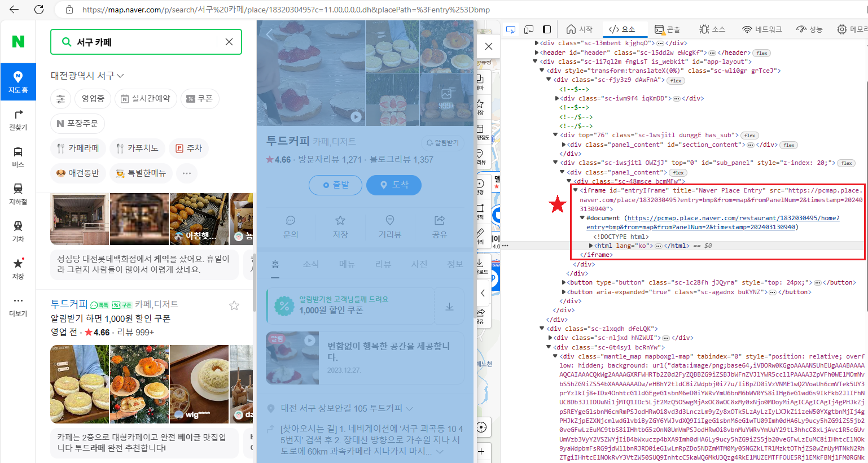868x463 pixels.
Task: Click the flex badge on header element
Action: pos(762,53)
